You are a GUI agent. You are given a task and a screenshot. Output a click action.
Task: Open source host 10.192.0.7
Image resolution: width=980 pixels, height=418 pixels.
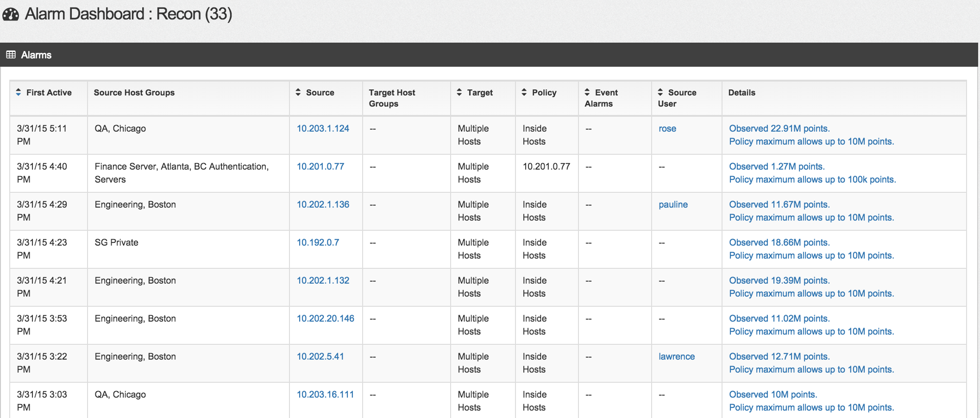click(318, 242)
